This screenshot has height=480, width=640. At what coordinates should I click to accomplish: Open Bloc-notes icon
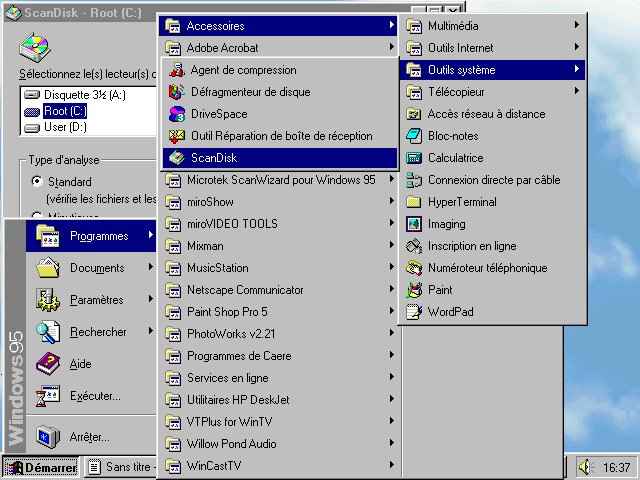coord(414,136)
